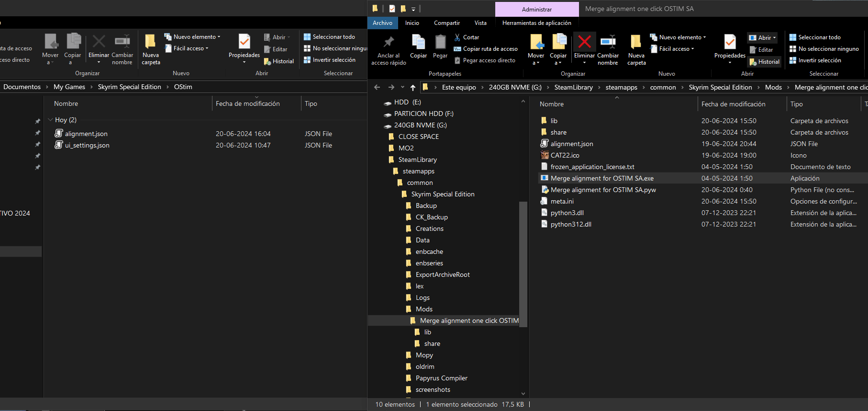Select CAT22.ico file

coord(565,155)
